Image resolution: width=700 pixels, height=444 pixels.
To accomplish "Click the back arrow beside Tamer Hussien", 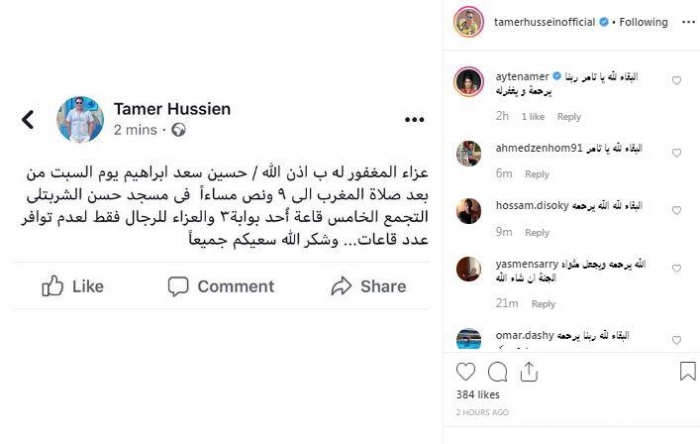I will [28, 120].
